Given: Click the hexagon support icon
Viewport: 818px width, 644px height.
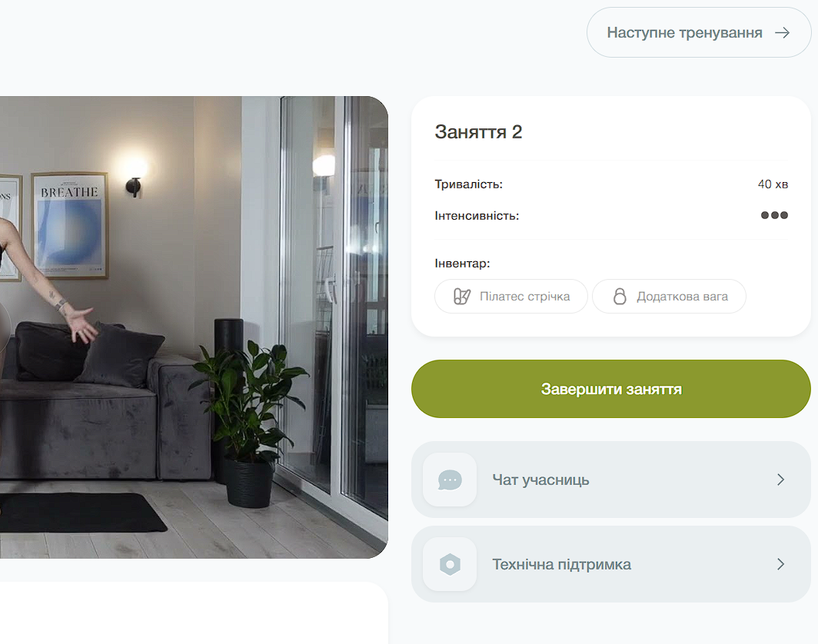Looking at the screenshot, I should 450,564.
